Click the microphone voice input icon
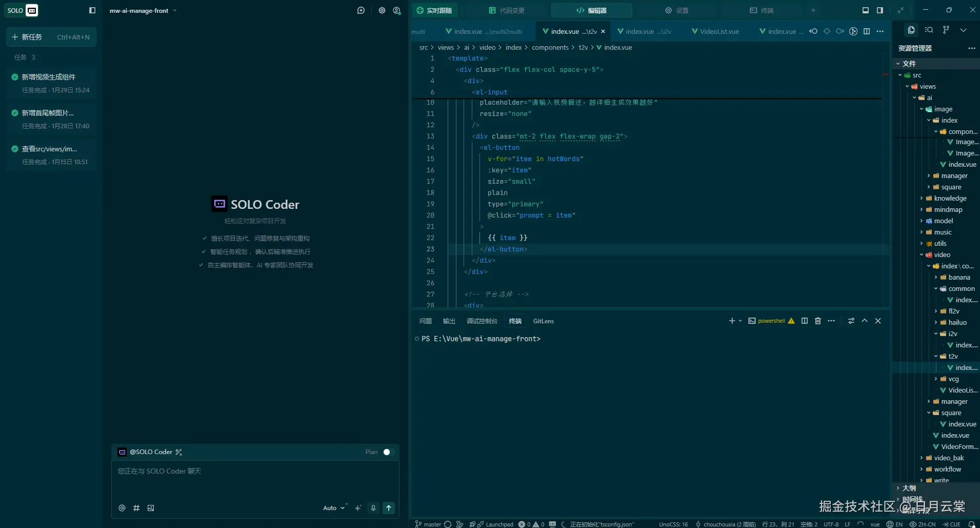980x528 pixels. pyautogui.click(x=373, y=508)
